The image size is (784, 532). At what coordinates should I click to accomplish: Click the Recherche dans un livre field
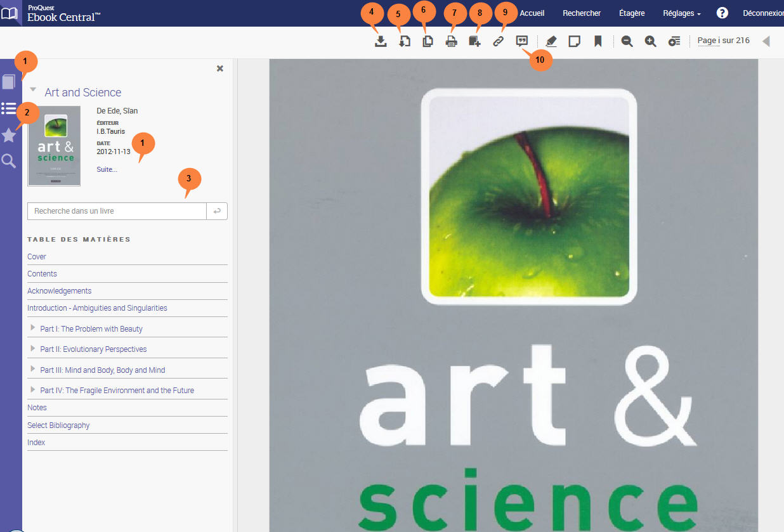pyautogui.click(x=117, y=211)
